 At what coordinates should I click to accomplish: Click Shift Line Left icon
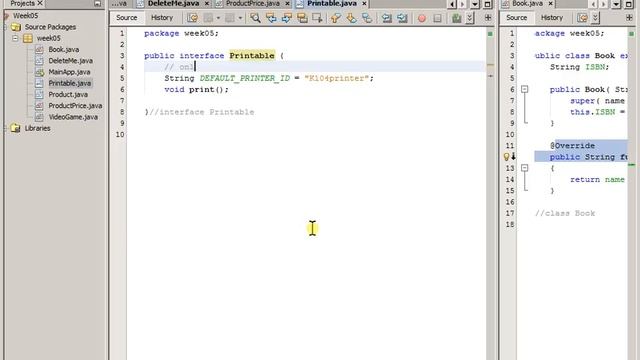[387, 18]
